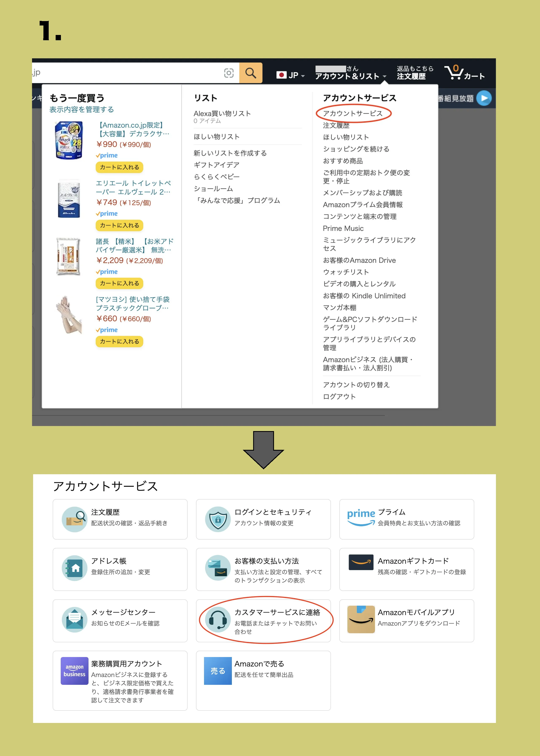Image resolution: width=540 pixels, height=756 pixels.
Task: Open the [マツヨシ] 使い捨て手袋 product link
Action: (133, 304)
